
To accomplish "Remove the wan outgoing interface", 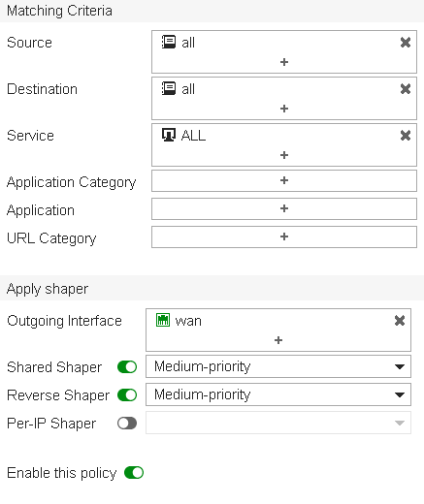I will click(x=400, y=321).
